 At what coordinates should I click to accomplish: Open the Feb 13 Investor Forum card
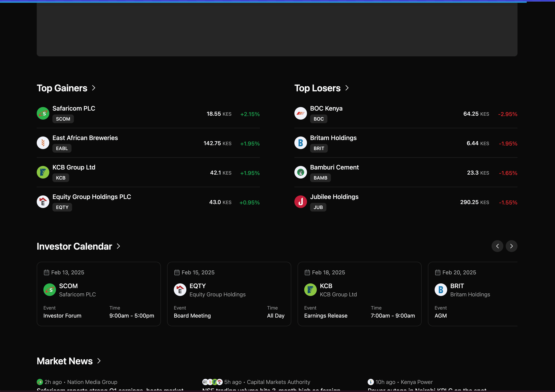[99, 294]
